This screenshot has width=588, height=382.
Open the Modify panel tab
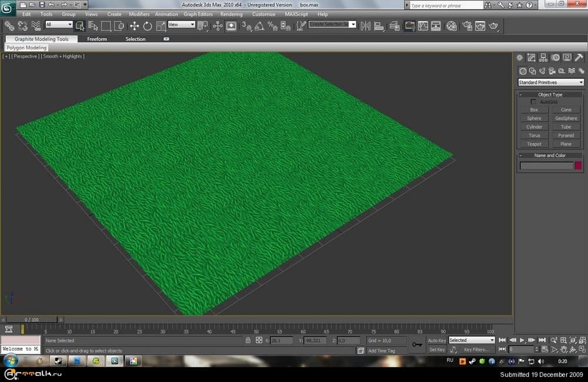pyautogui.click(x=532, y=58)
